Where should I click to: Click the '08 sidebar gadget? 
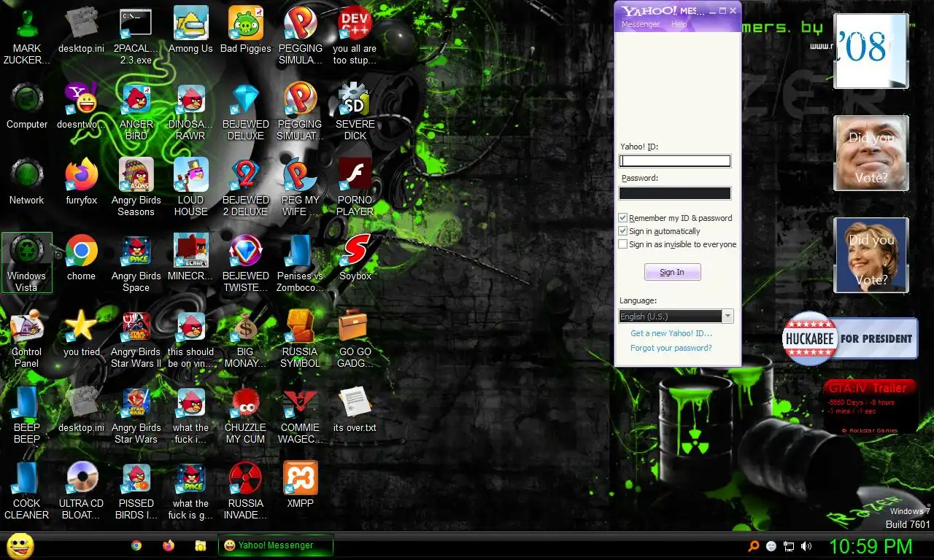coord(871,51)
